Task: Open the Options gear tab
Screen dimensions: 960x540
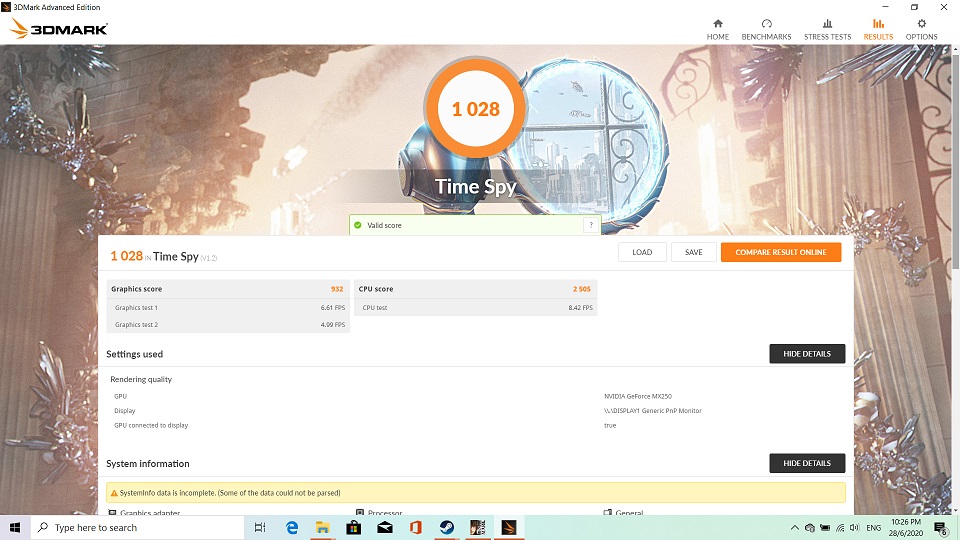Action: tap(921, 29)
